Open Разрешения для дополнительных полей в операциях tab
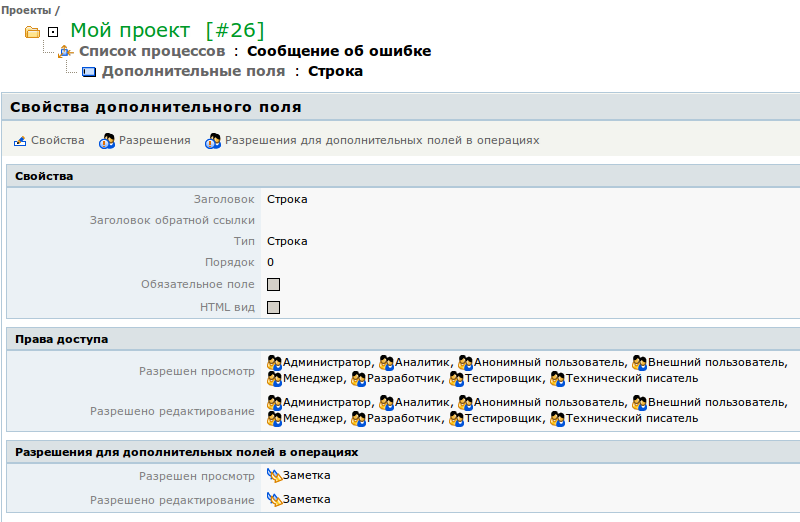Image resolution: width=800 pixels, height=522 pixels. tap(381, 141)
